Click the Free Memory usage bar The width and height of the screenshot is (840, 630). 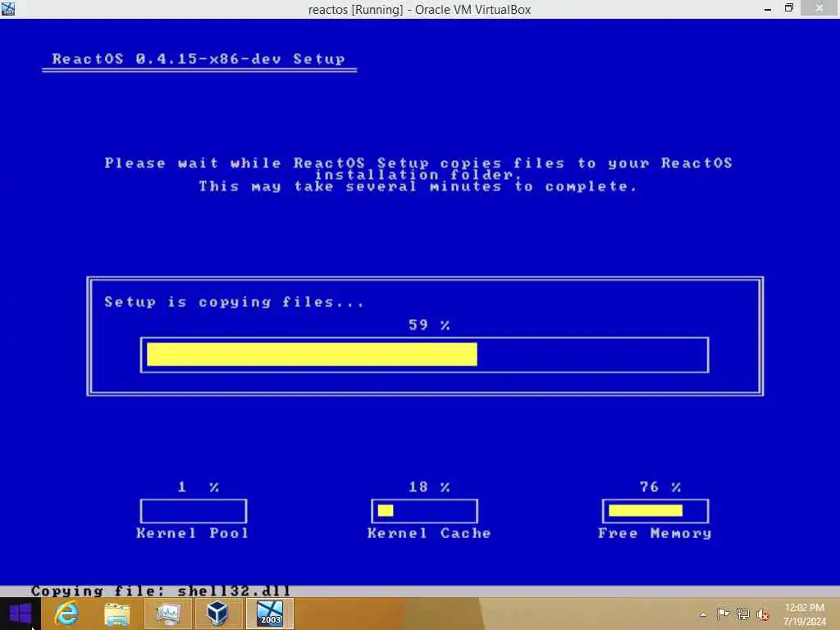[x=655, y=511]
